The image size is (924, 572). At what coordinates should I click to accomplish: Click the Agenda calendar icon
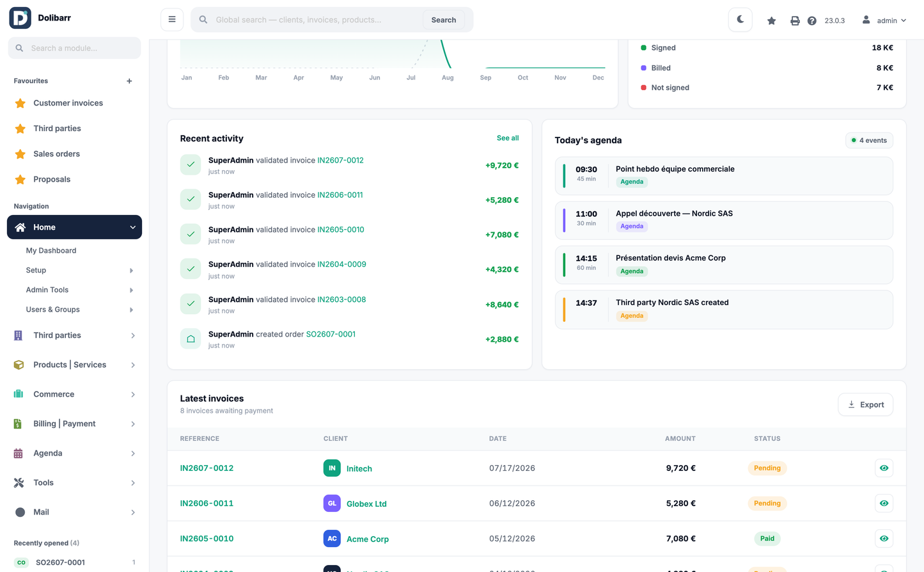point(19,453)
